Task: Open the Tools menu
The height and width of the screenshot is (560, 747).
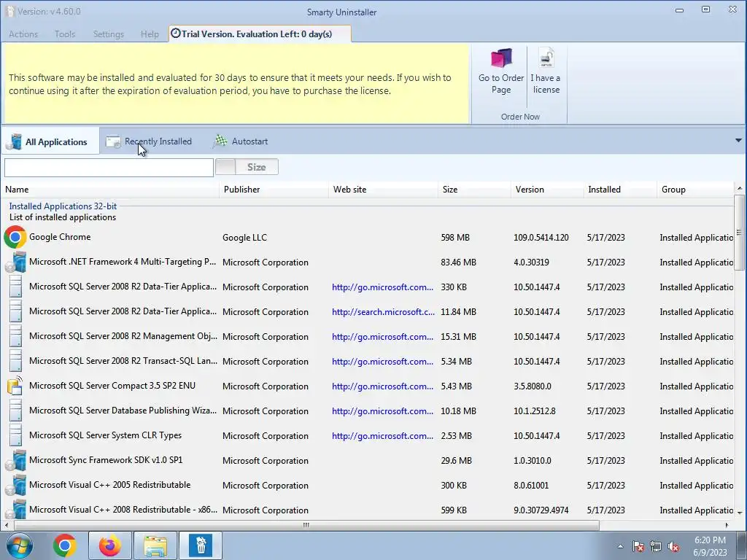Action: pyautogui.click(x=65, y=34)
